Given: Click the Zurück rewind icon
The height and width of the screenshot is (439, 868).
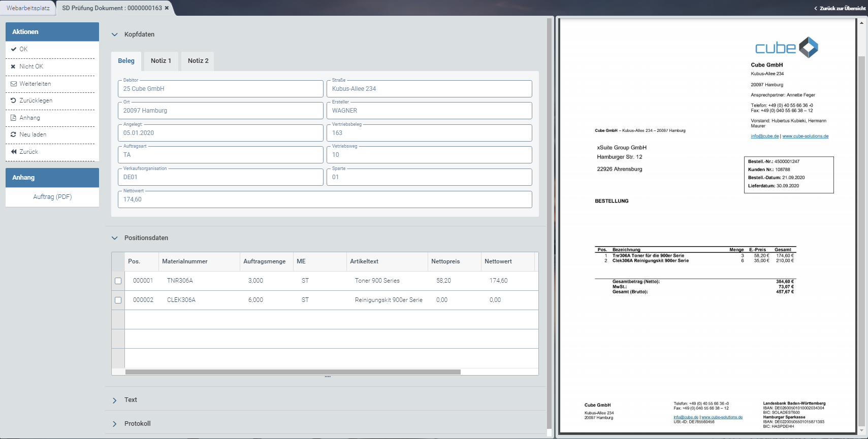Looking at the screenshot, I should [x=14, y=152].
